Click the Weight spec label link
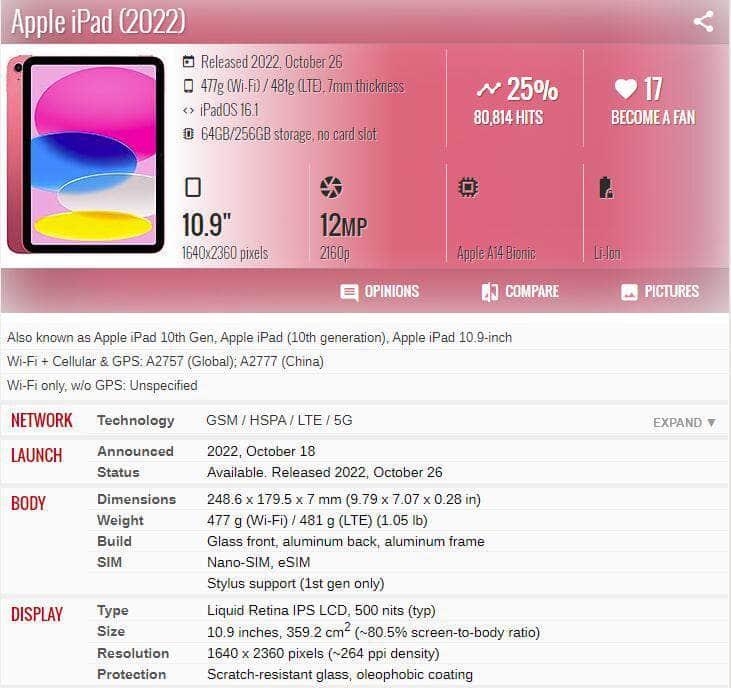Screen dimensions: 731x688 [120, 520]
